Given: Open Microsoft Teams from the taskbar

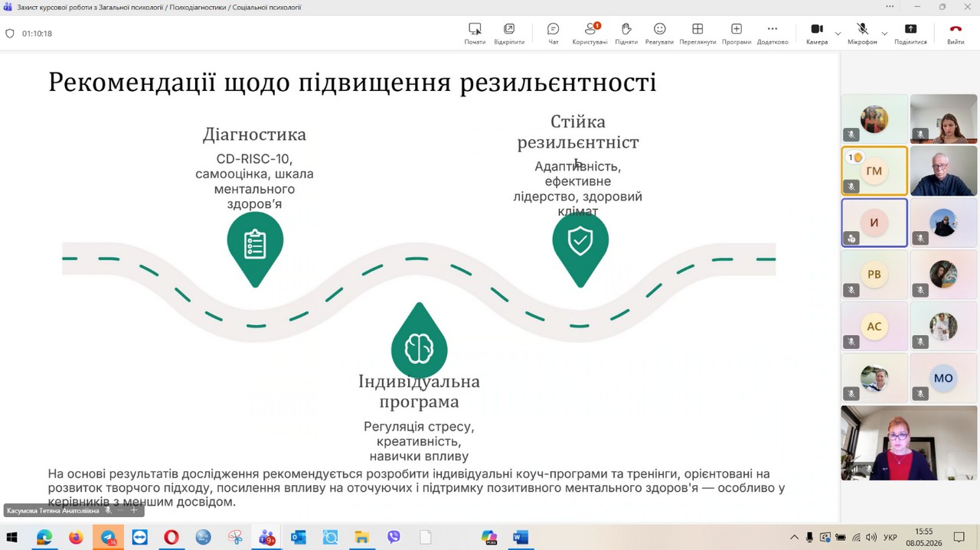Looking at the screenshot, I should click(x=266, y=537).
